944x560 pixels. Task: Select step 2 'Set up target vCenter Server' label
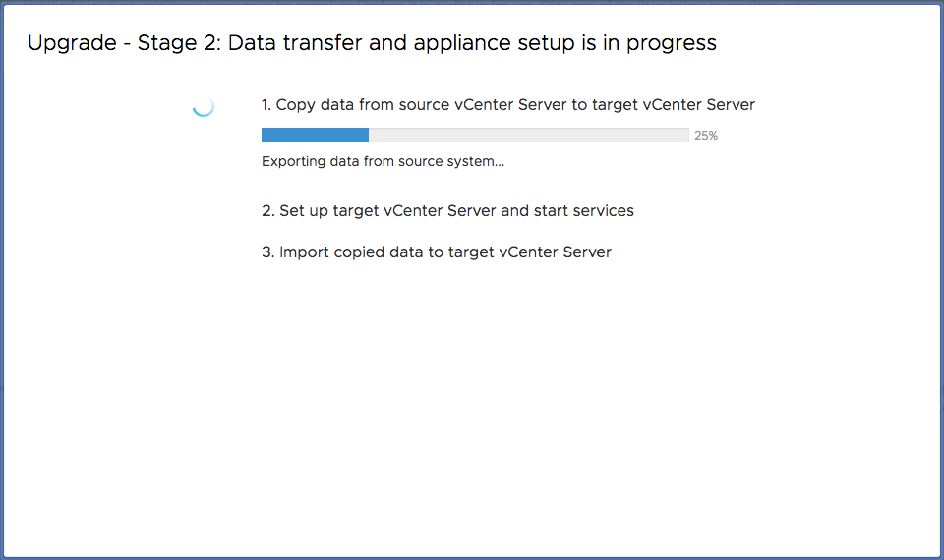click(x=447, y=211)
